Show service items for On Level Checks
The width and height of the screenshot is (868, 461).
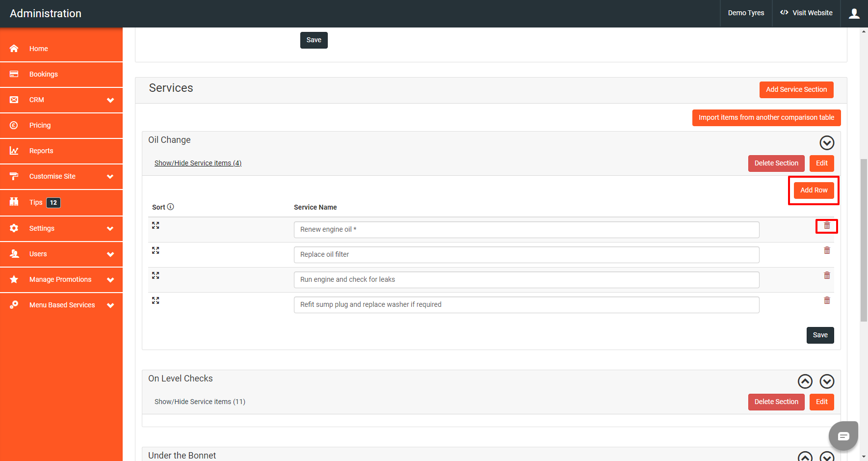pos(200,401)
